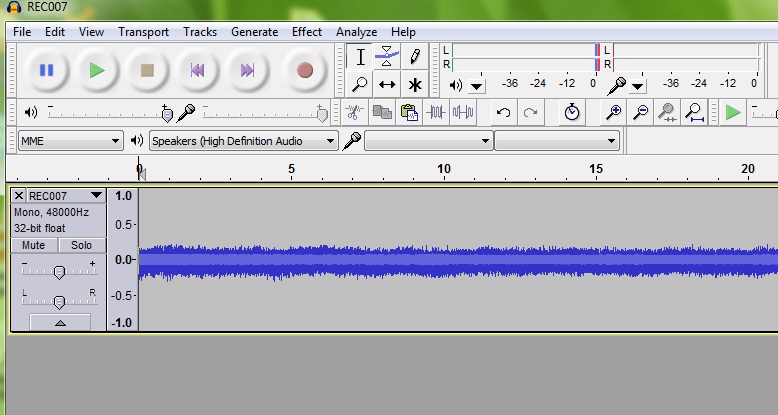
Task: Open the Generate menu
Action: click(254, 32)
